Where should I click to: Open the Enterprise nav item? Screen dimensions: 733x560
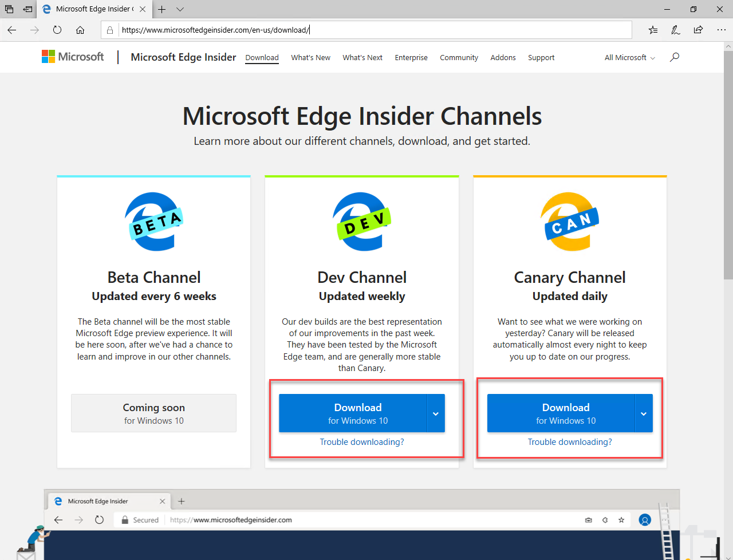pyautogui.click(x=411, y=57)
